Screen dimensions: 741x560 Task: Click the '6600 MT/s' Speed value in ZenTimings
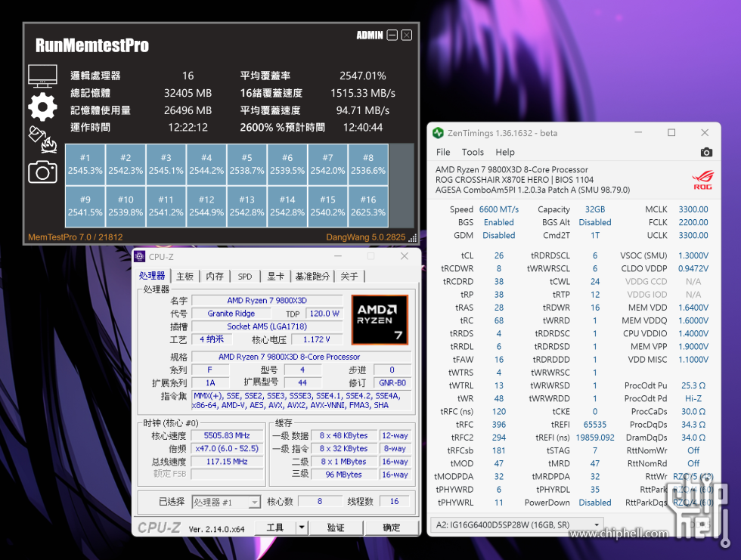(x=498, y=209)
